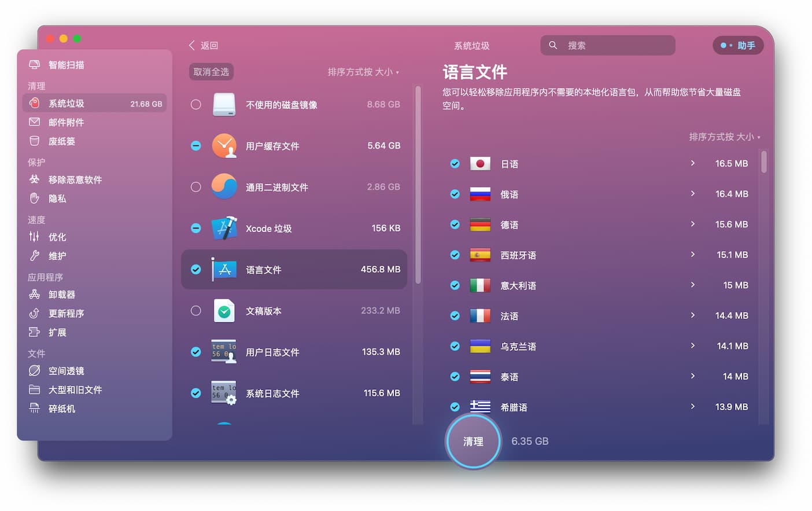This screenshot has height=511, width=812.
Task: Click into the 搜索 search field
Action: point(608,45)
